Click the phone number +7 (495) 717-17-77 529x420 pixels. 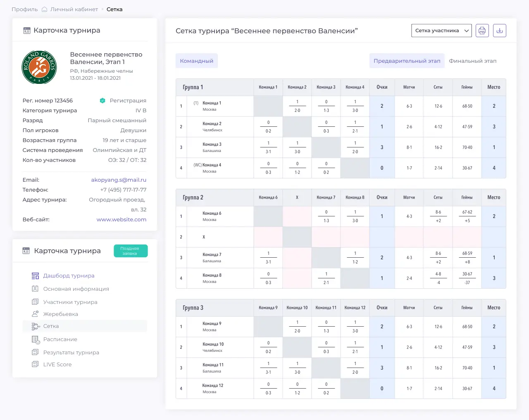pos(123,190)
